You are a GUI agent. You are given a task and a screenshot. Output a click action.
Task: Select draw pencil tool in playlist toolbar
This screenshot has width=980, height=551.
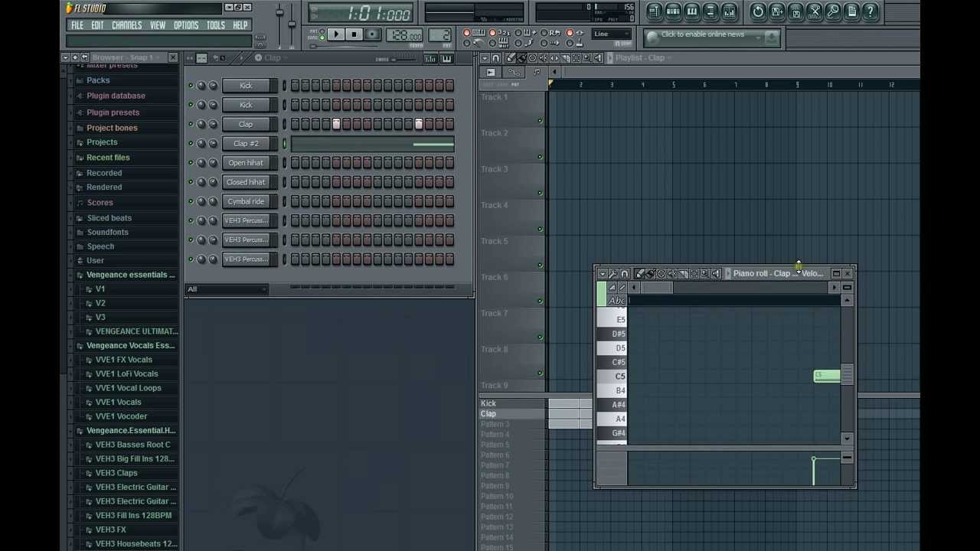click(x=511, y=58)
